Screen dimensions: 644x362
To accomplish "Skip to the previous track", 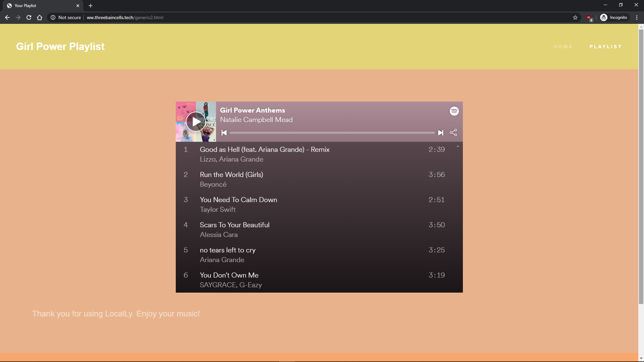I will click(x=224, y=133).
